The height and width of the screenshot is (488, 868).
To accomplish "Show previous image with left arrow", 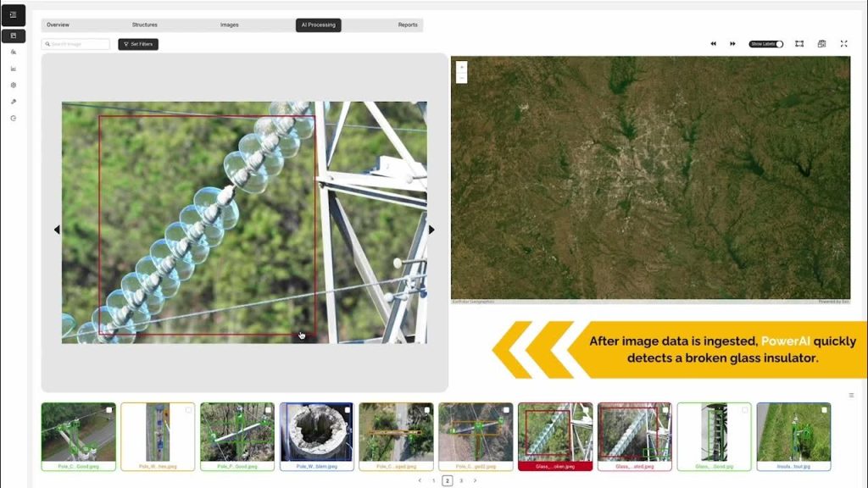I will 57,230.
